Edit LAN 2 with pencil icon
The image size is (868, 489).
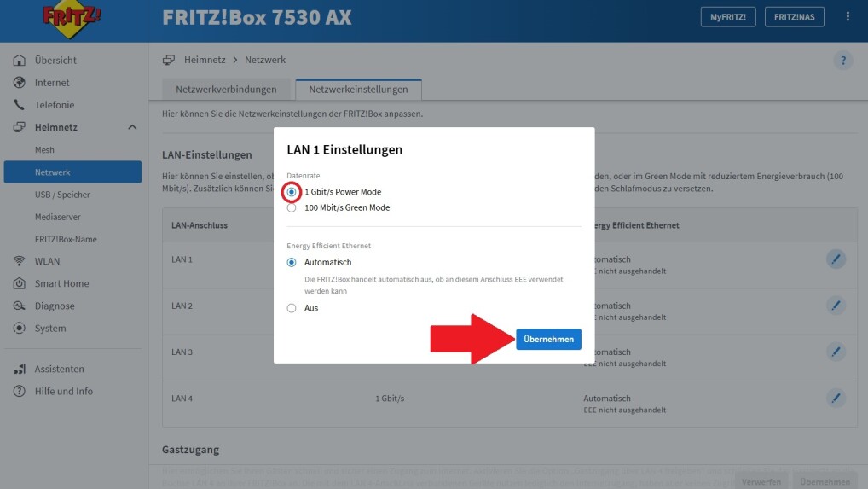coord(836,306)
